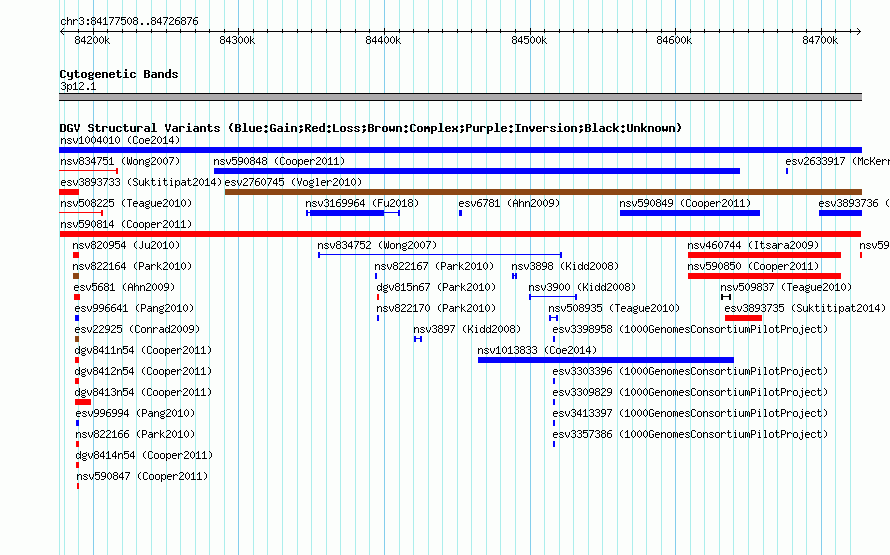Select the red nsv460744 loss bar
This screenshot has width=890, height=555.
[x=764, y=255]
